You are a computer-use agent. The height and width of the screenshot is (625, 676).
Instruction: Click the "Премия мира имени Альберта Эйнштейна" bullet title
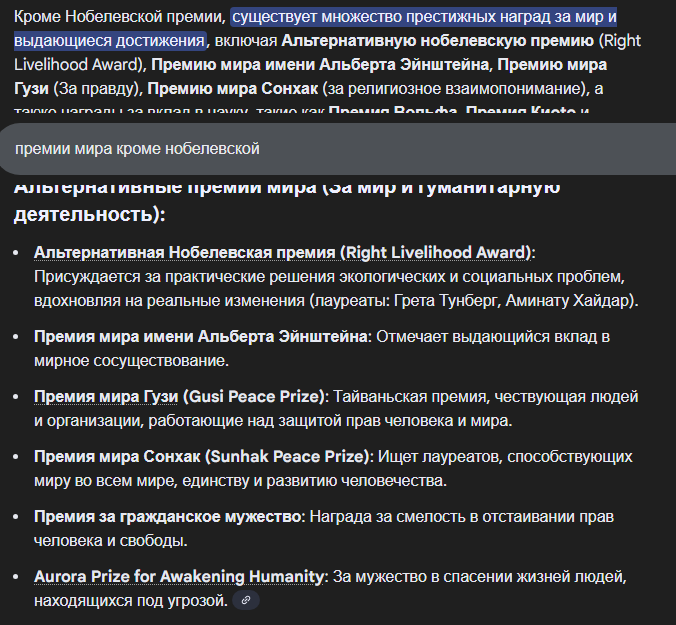pos(200,337)
